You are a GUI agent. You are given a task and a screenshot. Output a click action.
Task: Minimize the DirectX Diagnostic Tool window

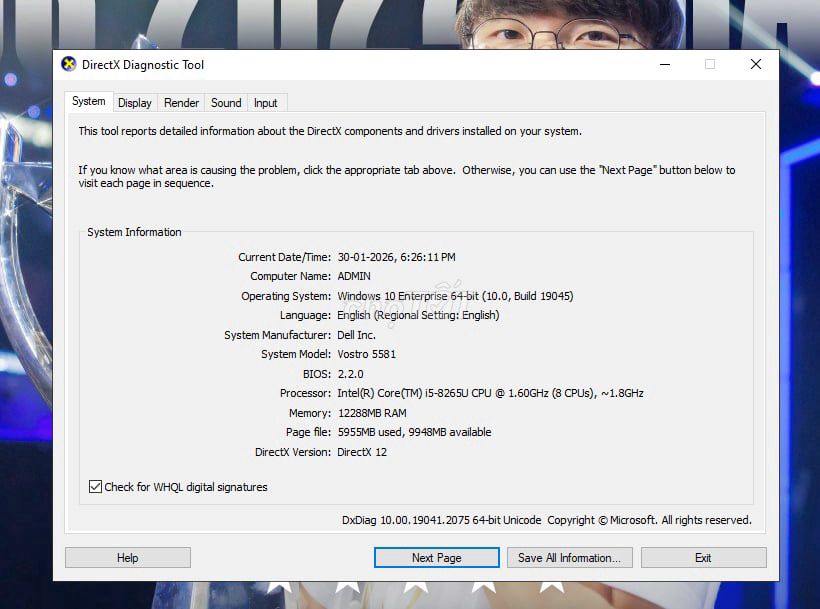click(x=665, y=64)
